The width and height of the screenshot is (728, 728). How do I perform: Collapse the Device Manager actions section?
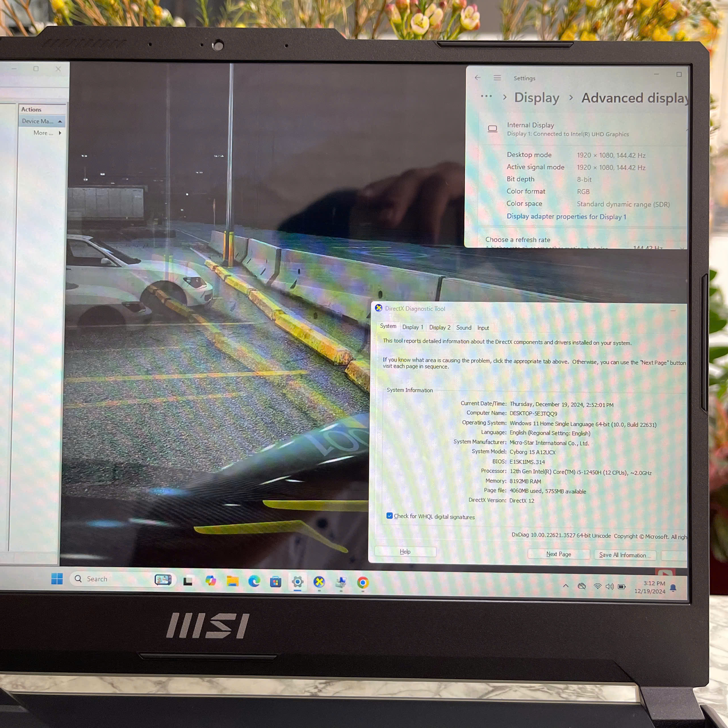[x=60, y=121]
